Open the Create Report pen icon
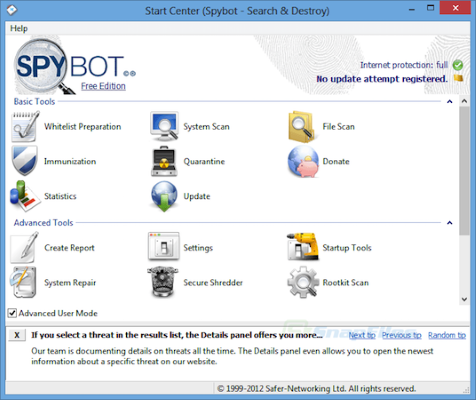476x400 pixels. 24,248
